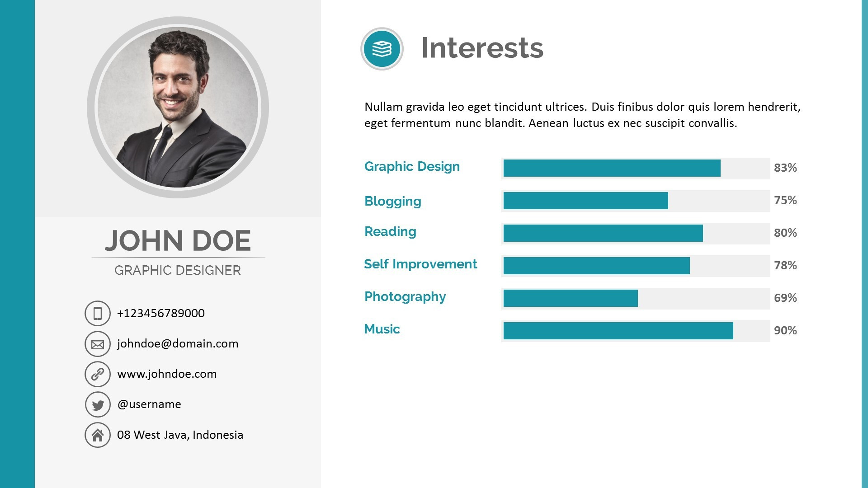
Task: Click the stacked books Interests icon
Action: coord(382,49)
